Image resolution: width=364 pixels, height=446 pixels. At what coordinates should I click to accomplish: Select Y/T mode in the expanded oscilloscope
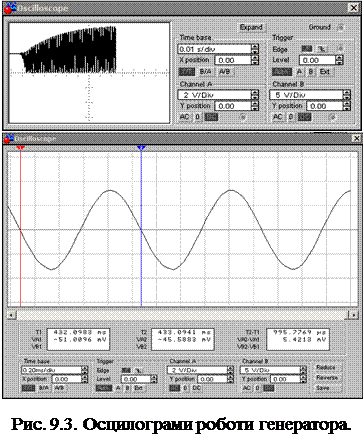coord(28,388)
